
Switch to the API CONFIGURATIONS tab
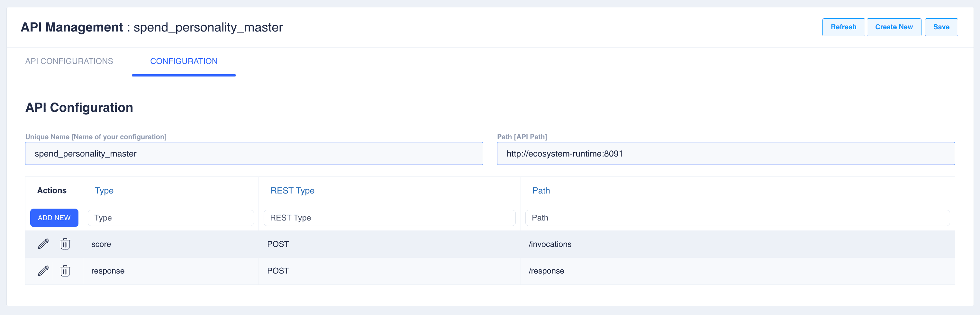click(x=69, y=61)
